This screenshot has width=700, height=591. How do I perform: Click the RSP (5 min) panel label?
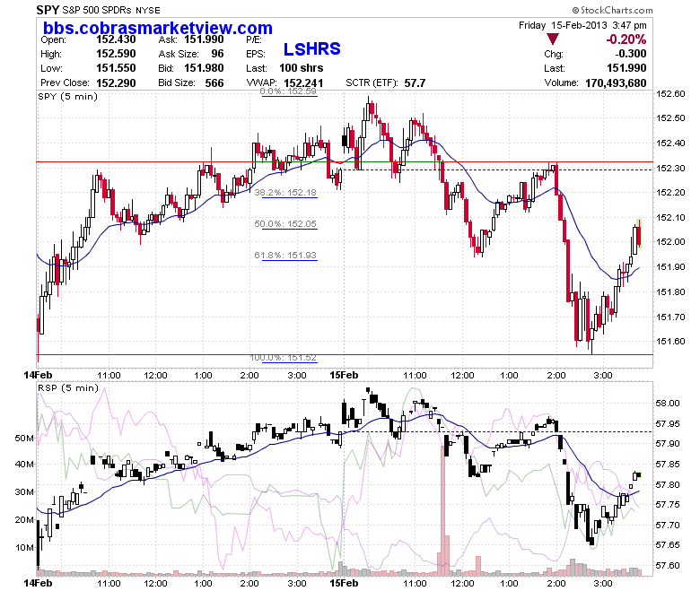point(68,388)
